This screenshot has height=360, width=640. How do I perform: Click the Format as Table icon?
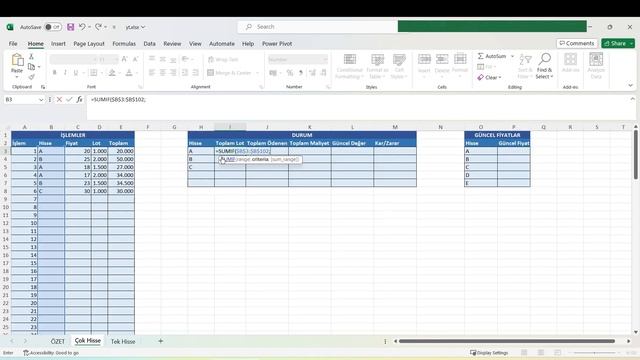pyautogui.click(x=377, y=60)
